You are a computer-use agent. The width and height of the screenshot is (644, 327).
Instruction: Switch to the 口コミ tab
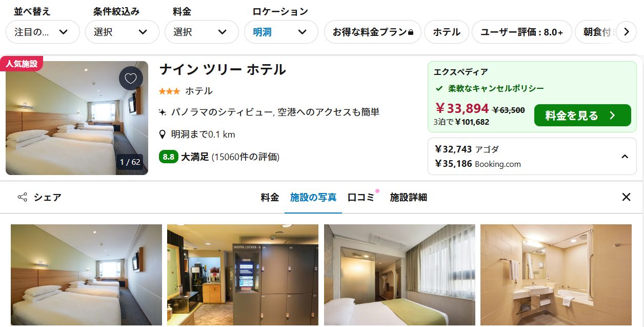(x=361, y=197)
